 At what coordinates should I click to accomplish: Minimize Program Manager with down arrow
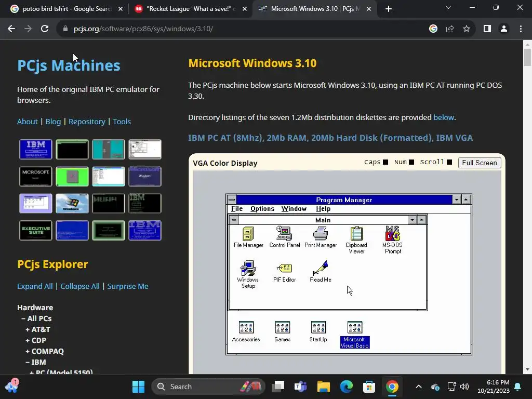(x=457, y=199)
